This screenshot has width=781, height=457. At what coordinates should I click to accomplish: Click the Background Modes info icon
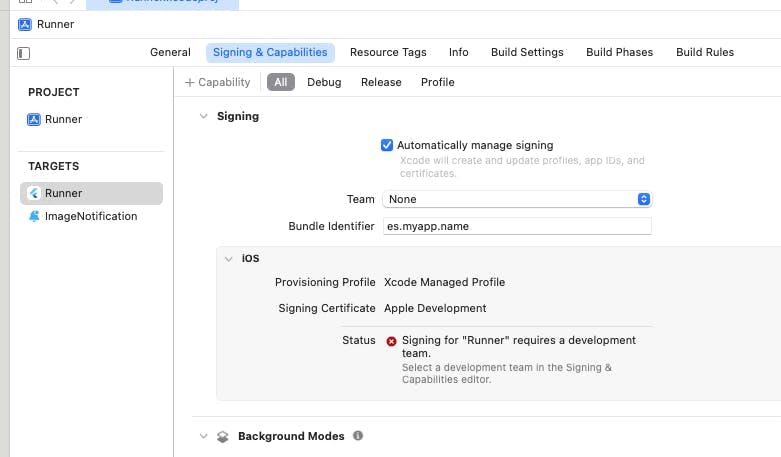click(x=358, y=436)
